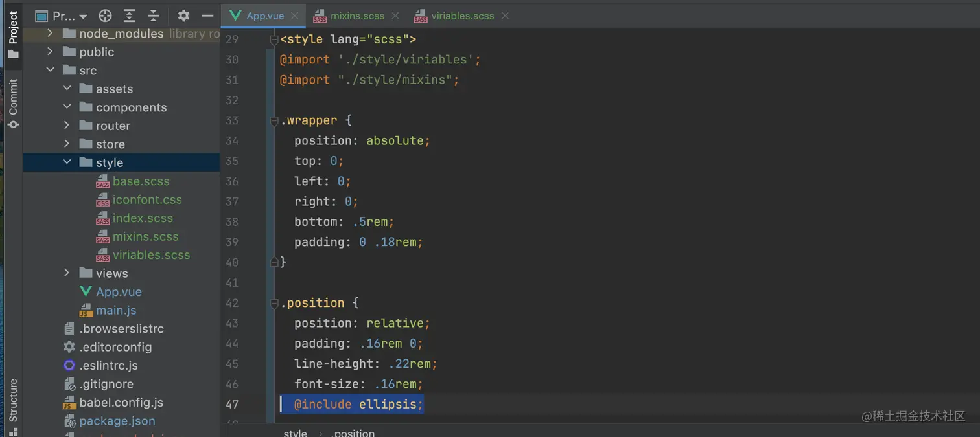Viewport: 980px width, 437px height.
Task: Open .gitignore file
Action: point(107,384)
